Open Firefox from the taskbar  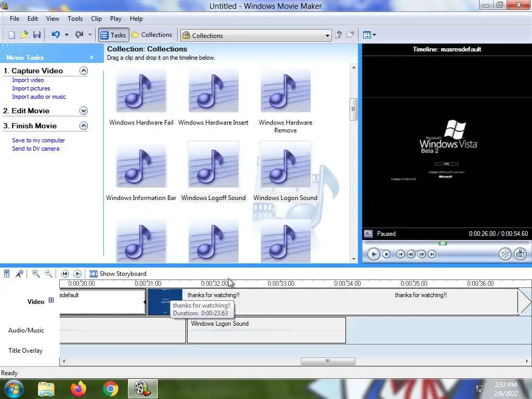tap(78, 389)
